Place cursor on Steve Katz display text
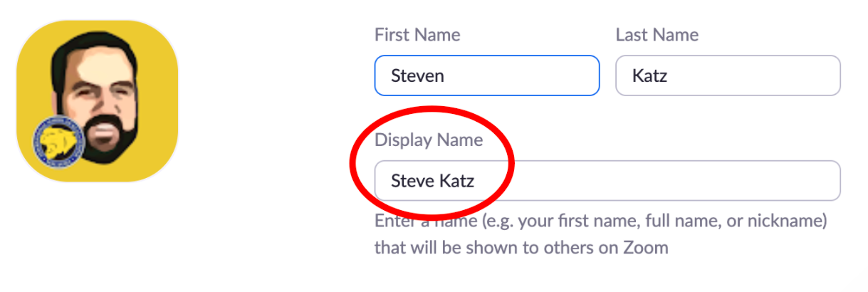The height and width of the screenshot is (292, 868). click(432, 181)
